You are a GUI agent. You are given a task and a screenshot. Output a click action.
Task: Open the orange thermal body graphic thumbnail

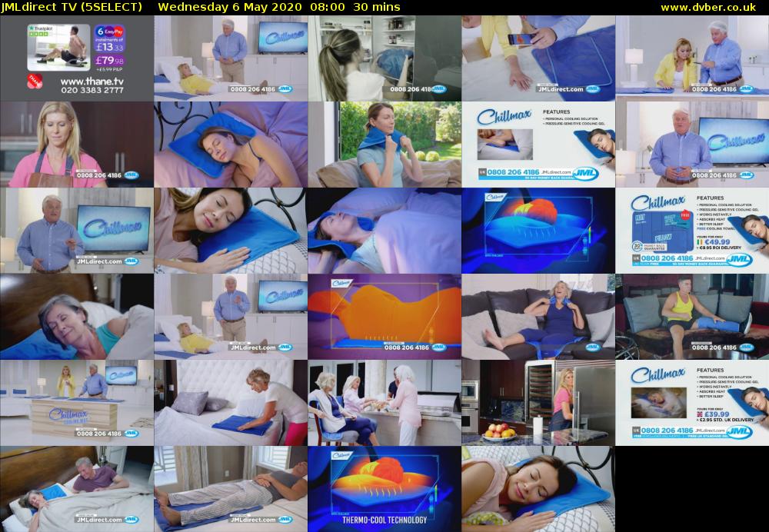click(384, 317)
